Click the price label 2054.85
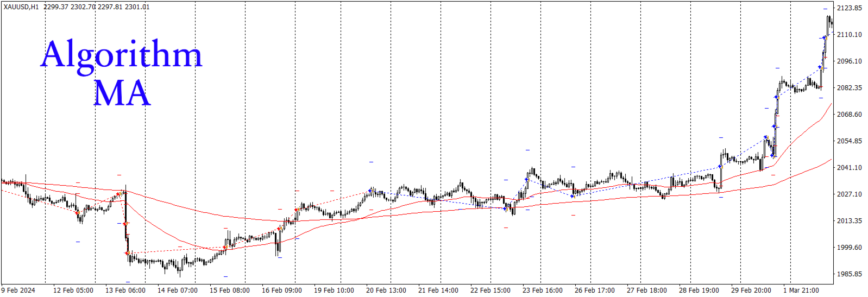The height and width of the screenshot is (297, 868). click(850, 141)
